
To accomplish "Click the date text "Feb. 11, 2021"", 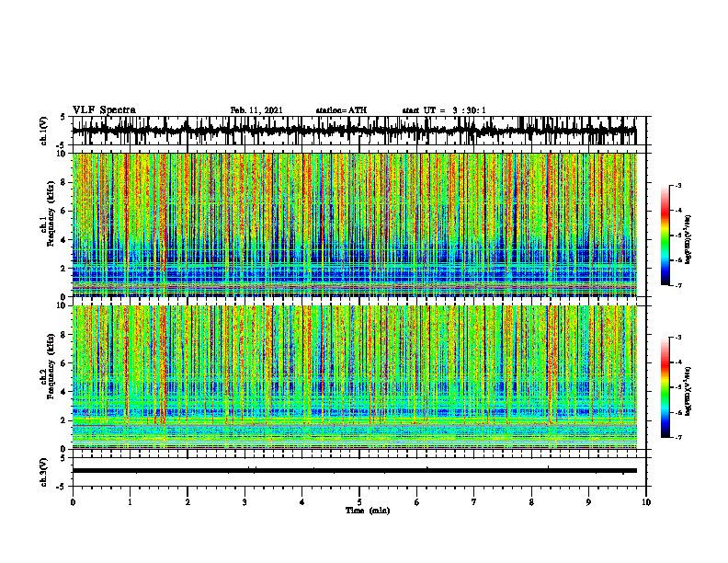I will [x=256, y=110].
